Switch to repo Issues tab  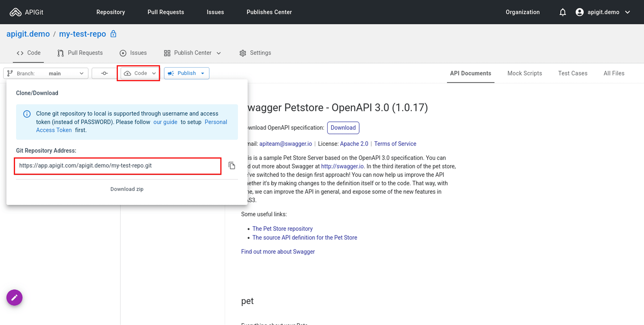[x=133, y=53]
